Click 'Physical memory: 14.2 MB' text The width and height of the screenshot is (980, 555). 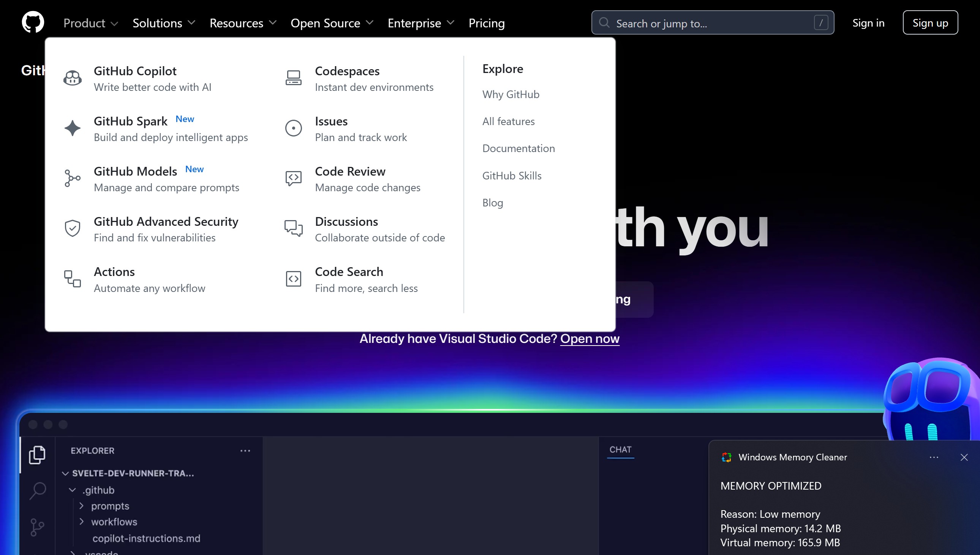[x=781, y=528]
